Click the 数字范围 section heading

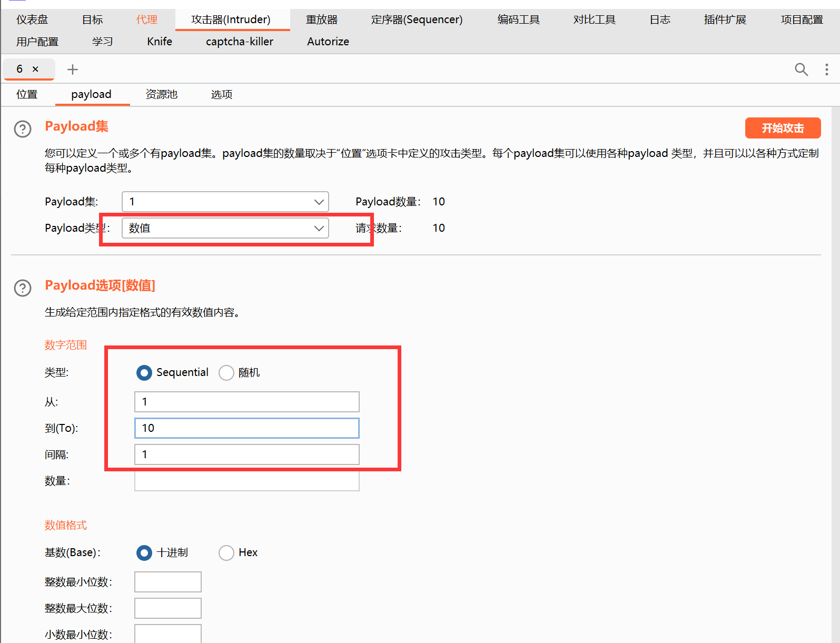pos(66,345)
